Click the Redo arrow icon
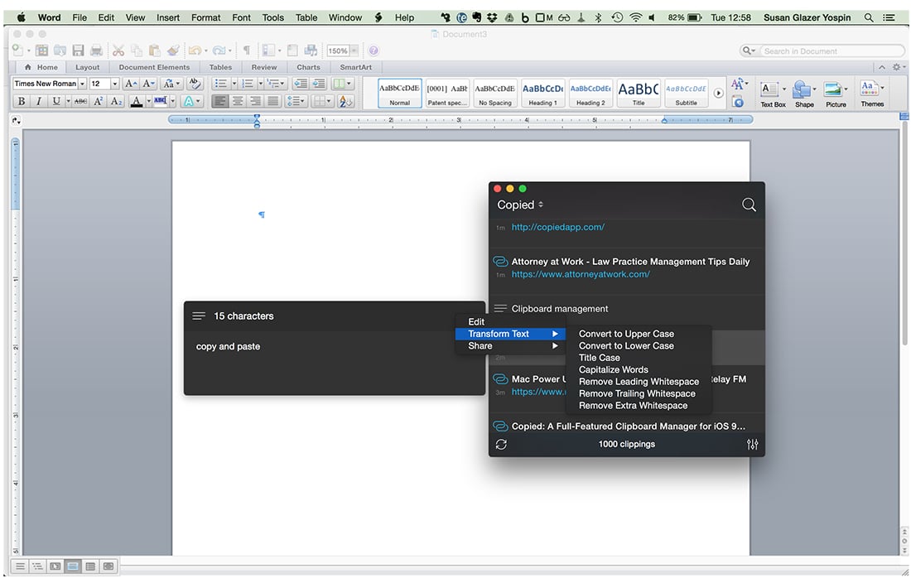The width and height of the screenshot is (911, 588). click(219, 51)
